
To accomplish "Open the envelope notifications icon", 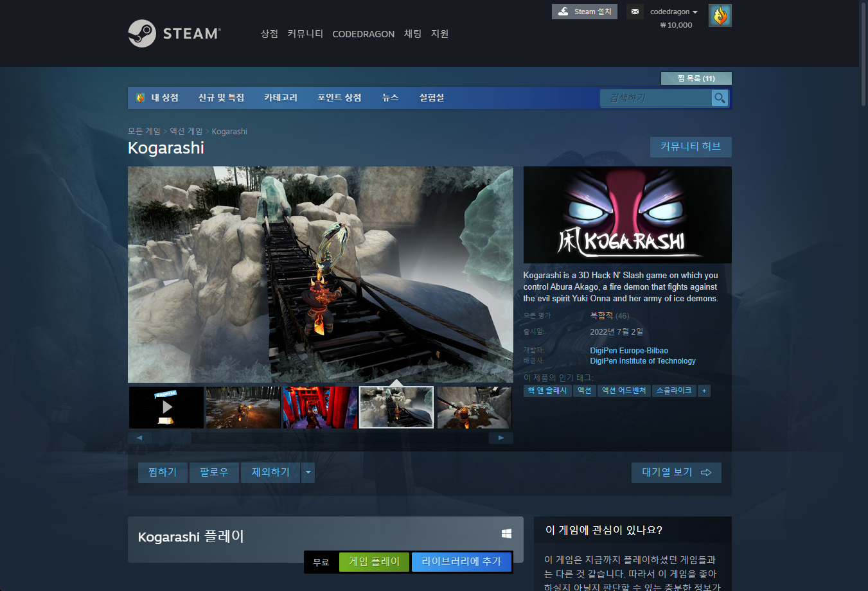I will tap(635, 12).
